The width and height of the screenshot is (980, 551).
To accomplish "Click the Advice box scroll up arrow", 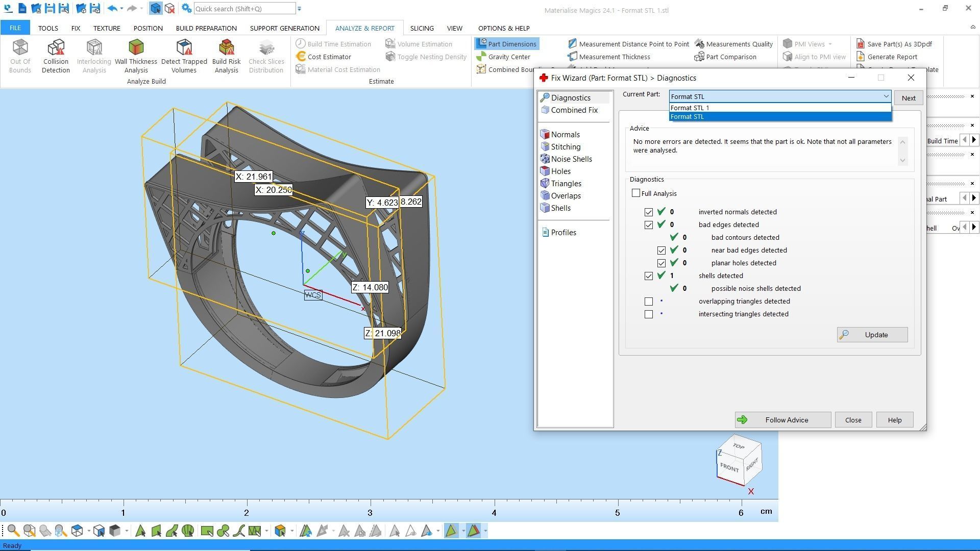I will pos(902,142).
